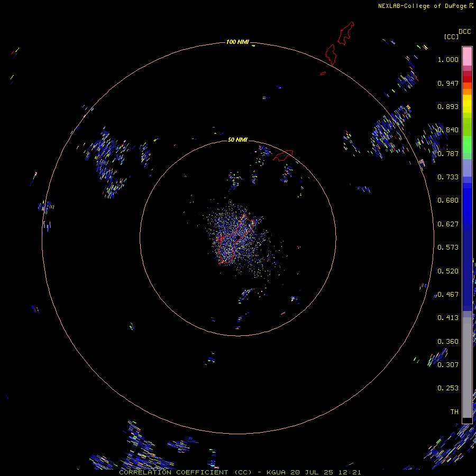Click the 0.787 value on the scale
This screenshot has height=476, width=476.
tap(448, 153)
